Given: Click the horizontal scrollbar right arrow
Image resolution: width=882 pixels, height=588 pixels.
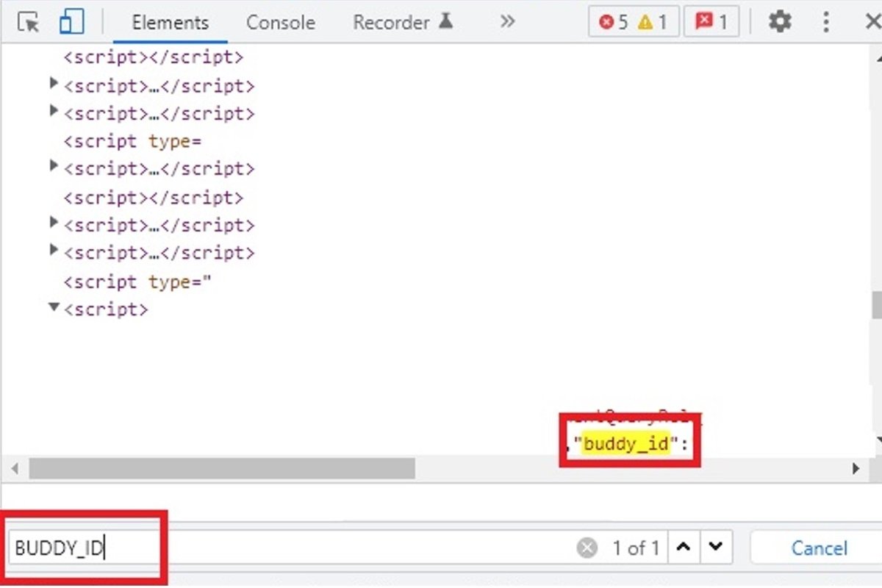Looking at the screenshot, I should [856, 468].
